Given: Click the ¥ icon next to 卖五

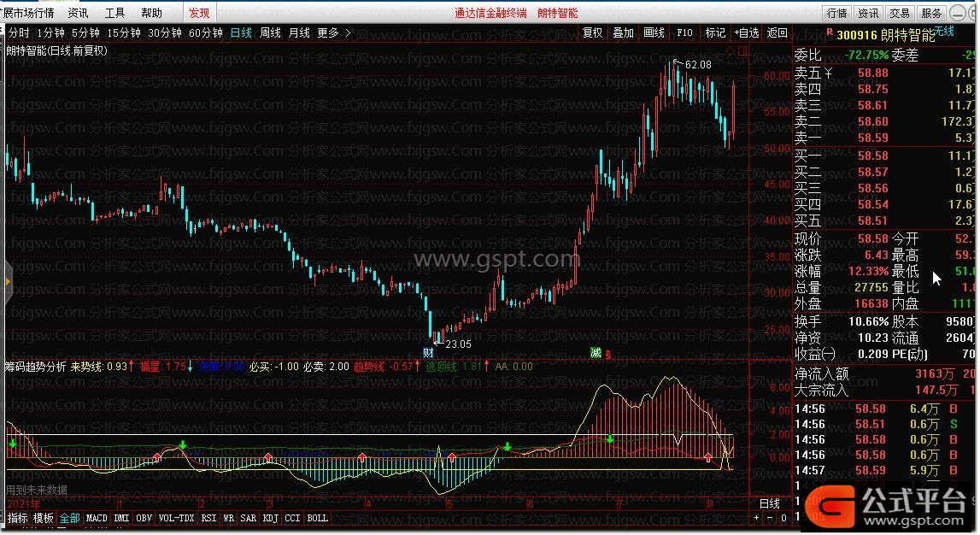Looking at the screenshot, I should tap(828, 73).
